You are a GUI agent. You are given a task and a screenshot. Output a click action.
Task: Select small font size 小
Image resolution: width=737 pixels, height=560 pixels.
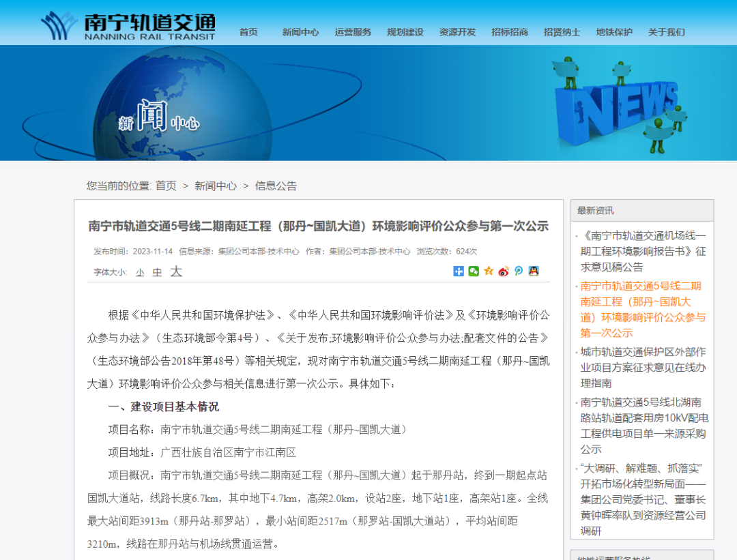(139, 271)
